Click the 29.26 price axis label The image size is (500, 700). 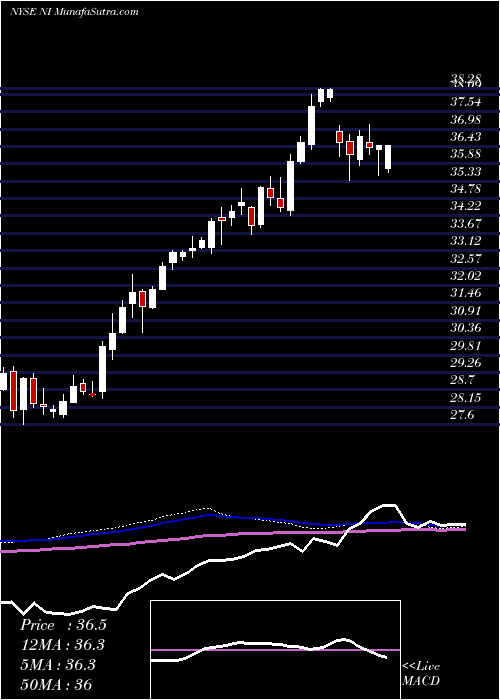(466, 362)
